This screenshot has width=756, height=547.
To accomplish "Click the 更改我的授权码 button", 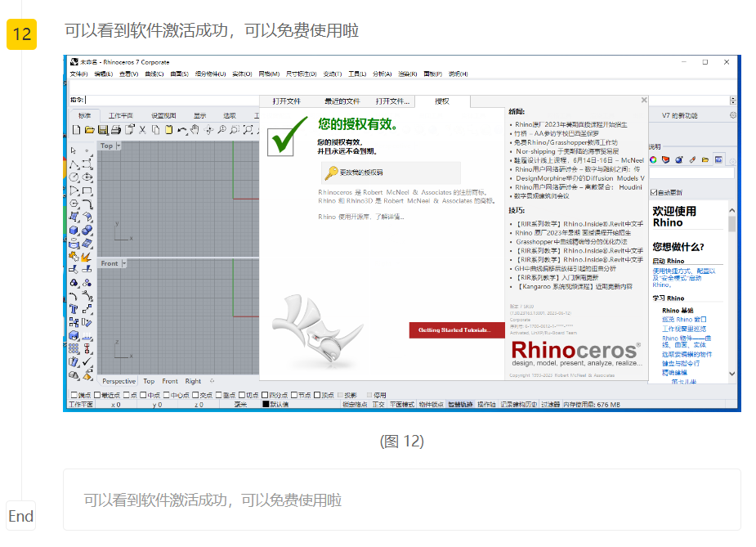I will [391, 173].
